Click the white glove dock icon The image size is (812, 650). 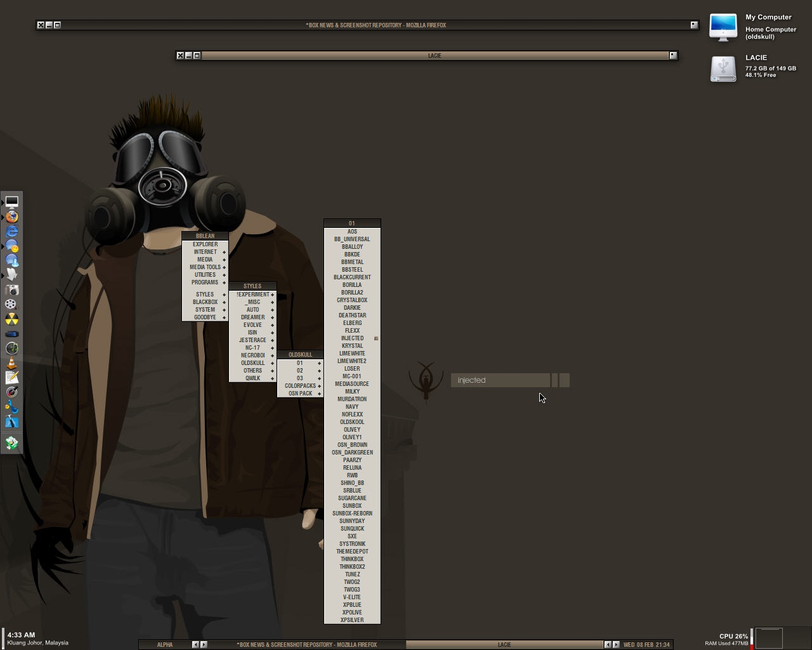pos(11,275)
